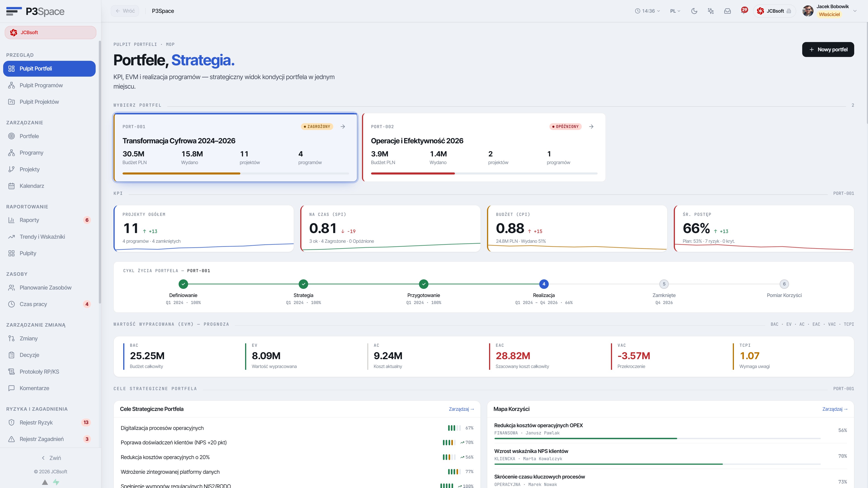This screenshot has width=868, height=488.
Task: Open arrow on PORT-001 portfolio card
Action: click(343, 127)
